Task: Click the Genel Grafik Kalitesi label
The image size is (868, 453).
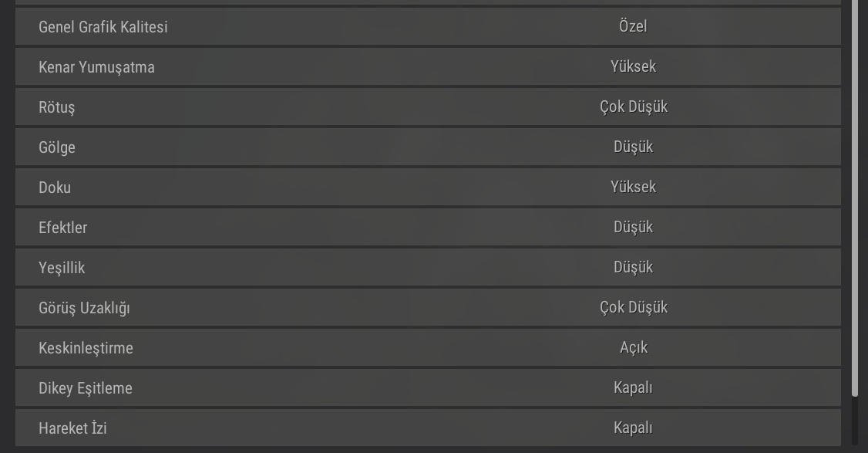Action: (103, 27)
